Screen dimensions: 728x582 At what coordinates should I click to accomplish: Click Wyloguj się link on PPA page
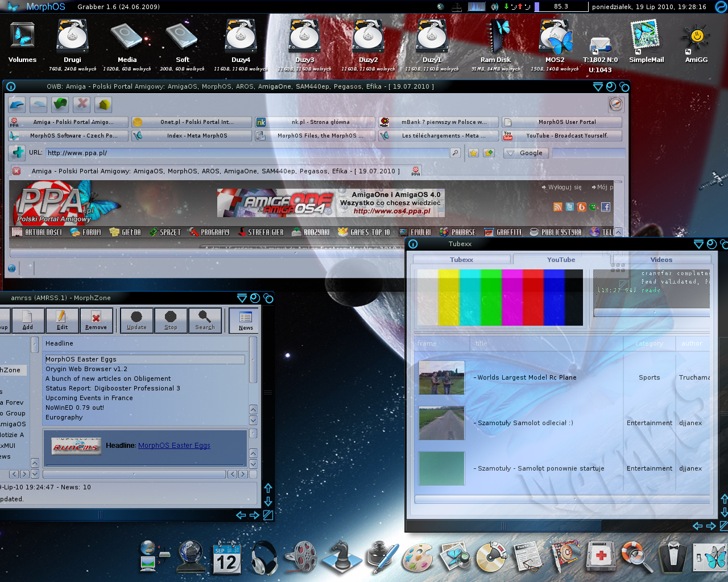(x=562, y=187)
